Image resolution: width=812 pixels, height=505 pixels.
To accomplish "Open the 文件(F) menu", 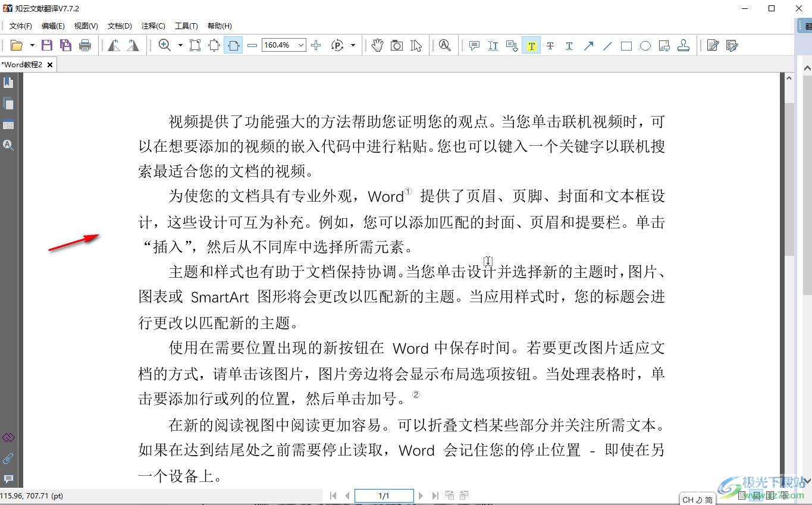I will (x=21, y=26).
